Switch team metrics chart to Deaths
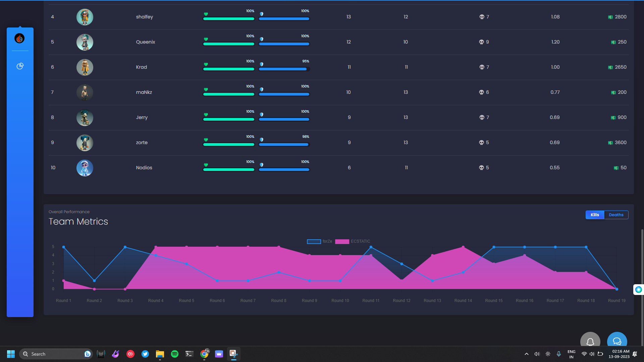Screen dimensions: 644x362 [616, 215]
